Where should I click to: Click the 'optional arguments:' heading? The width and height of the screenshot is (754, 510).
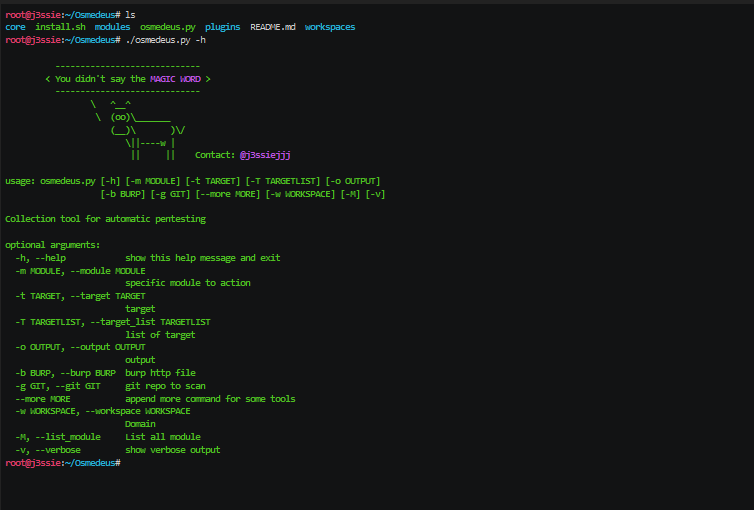pyautogui.click(x=52, y=245)
